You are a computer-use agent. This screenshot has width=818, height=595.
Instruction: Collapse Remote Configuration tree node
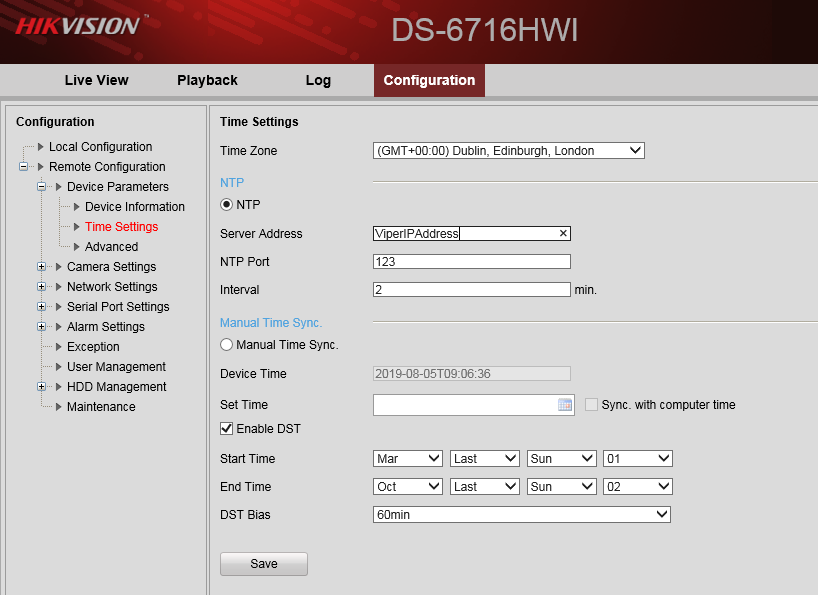[23, 166]
